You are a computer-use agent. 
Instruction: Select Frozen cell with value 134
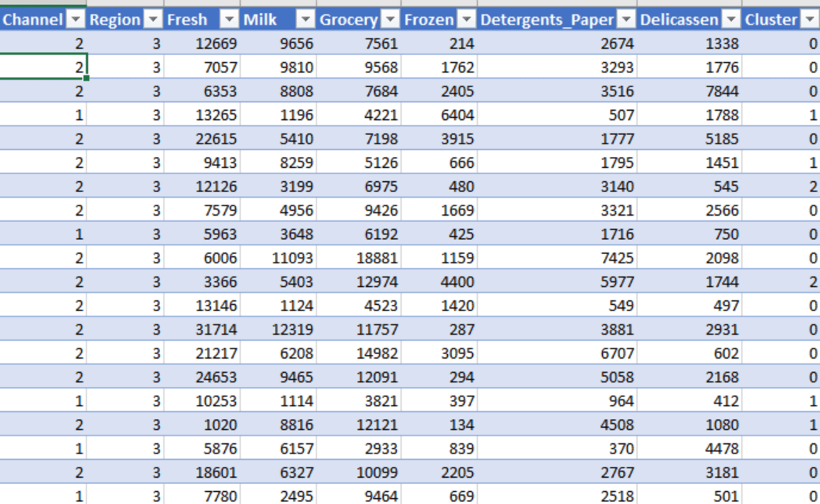pyautogui.click(x=439, y=425)
